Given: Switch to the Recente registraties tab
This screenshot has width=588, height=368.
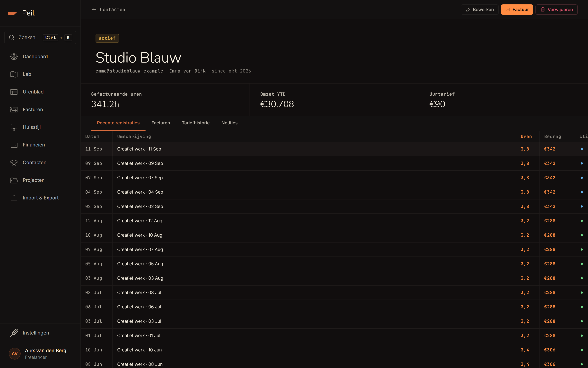Looking at the screenshot, I should [118, 123].
